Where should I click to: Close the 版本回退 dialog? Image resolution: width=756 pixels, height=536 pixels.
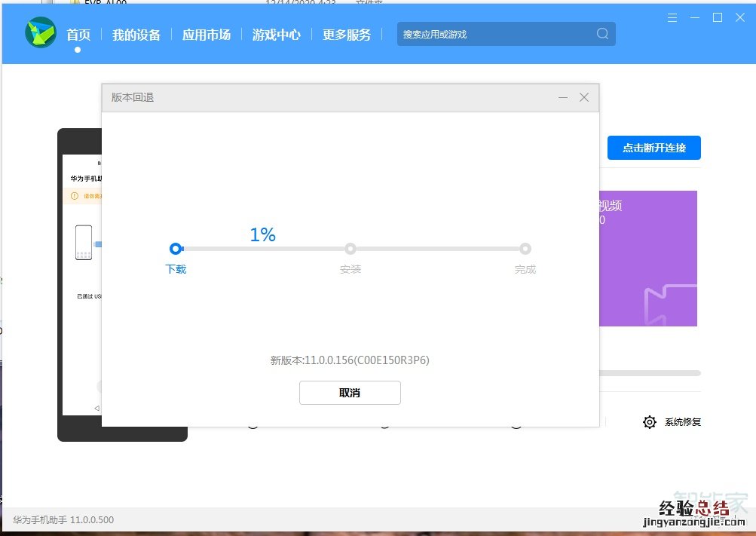(583, 97)
